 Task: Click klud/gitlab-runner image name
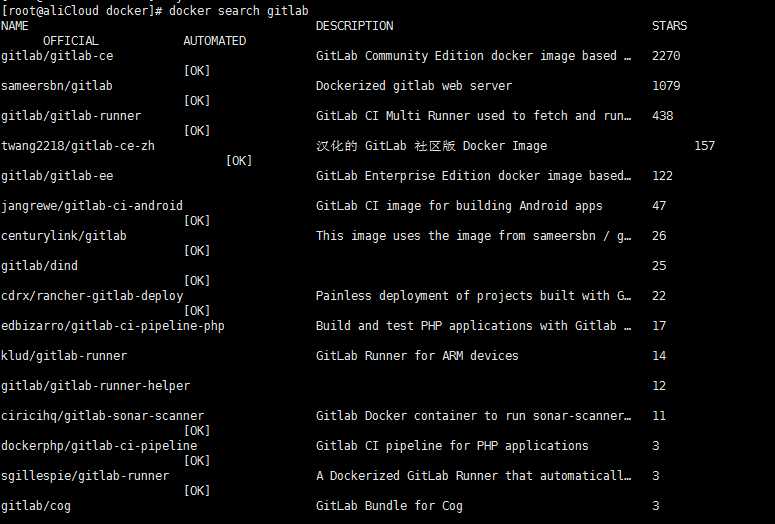point(64,356)
